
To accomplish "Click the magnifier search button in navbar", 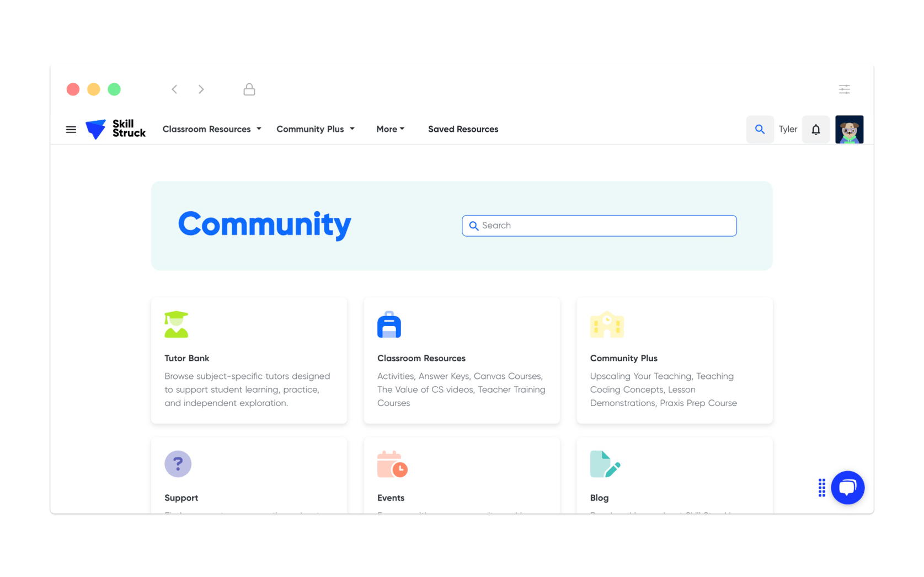I will pos(760,130).
